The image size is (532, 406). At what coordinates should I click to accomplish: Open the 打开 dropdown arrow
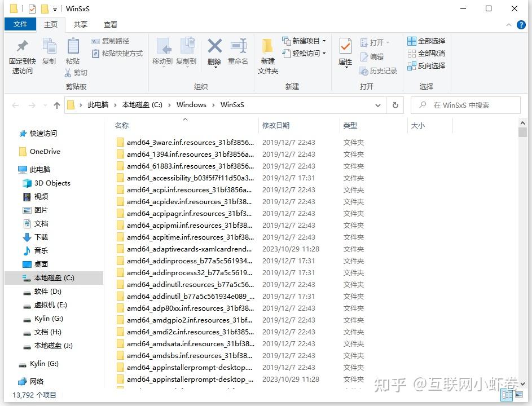(x=386, y=42)
